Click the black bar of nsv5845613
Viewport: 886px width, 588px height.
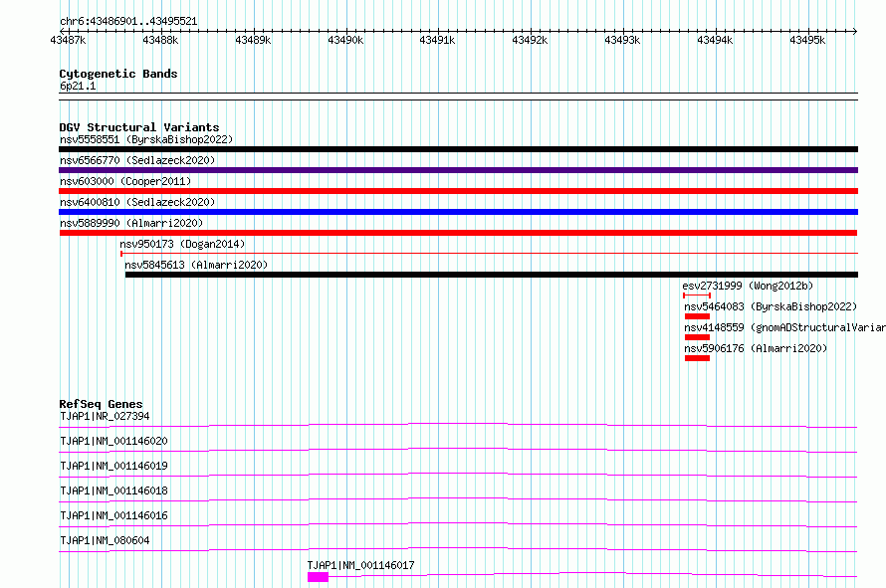pyautogui.click(x=492, y=275)
